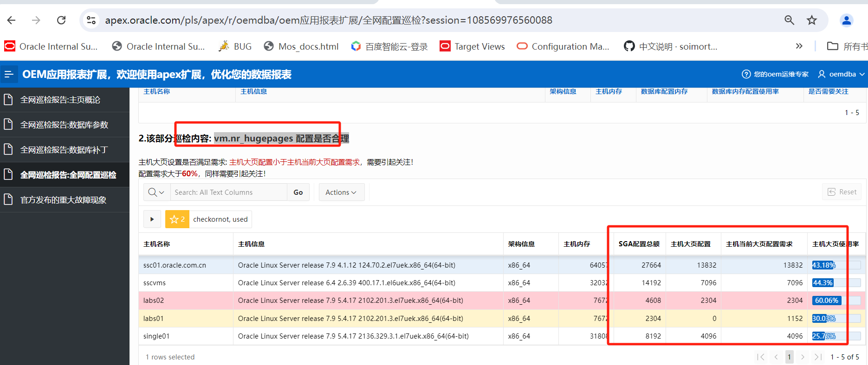Go to first page pagination icon

coord(761,357)
